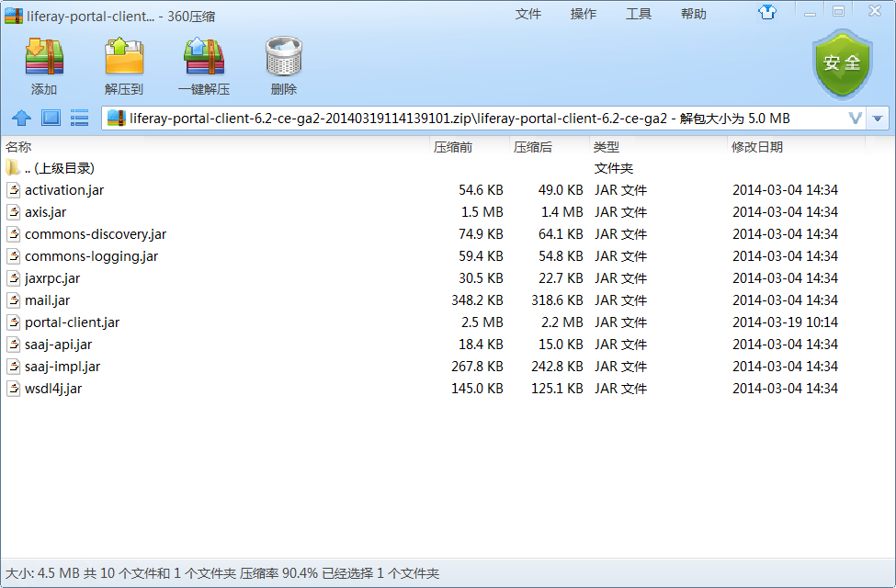Select the jaxrpc.jar file icon

[13, 278]
